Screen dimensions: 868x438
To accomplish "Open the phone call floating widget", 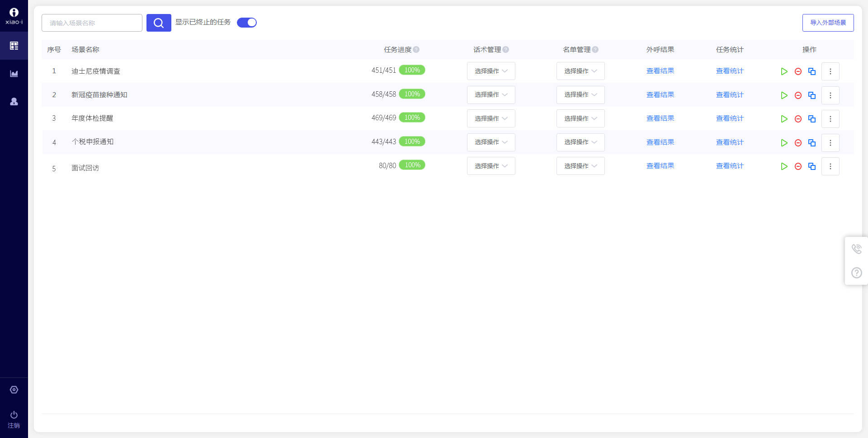I will tap(856, 249).
